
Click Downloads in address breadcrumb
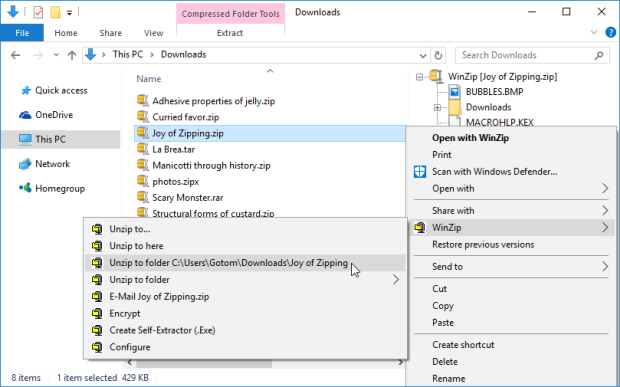(183, 54)
